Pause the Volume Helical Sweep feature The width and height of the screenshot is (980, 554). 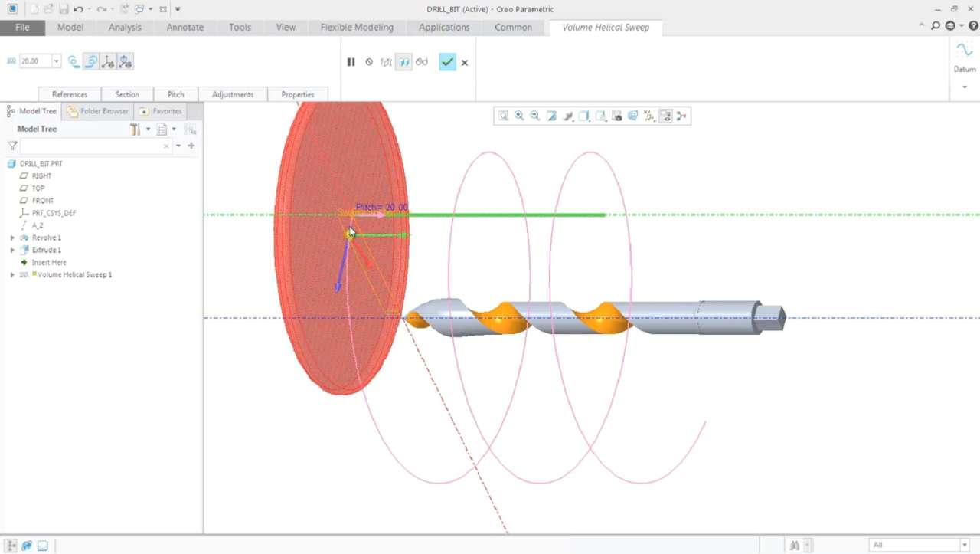point(351,62)
